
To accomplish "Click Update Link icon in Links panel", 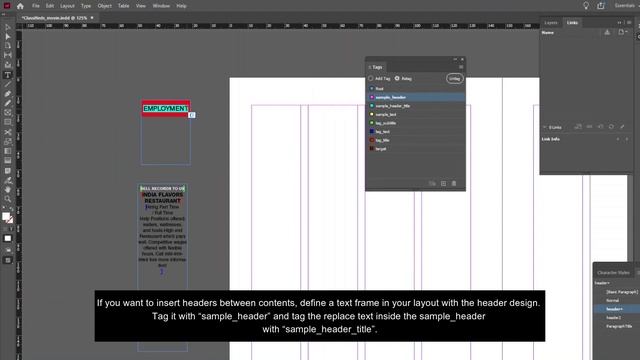I will pyautogui.click(x=611, y=127).
